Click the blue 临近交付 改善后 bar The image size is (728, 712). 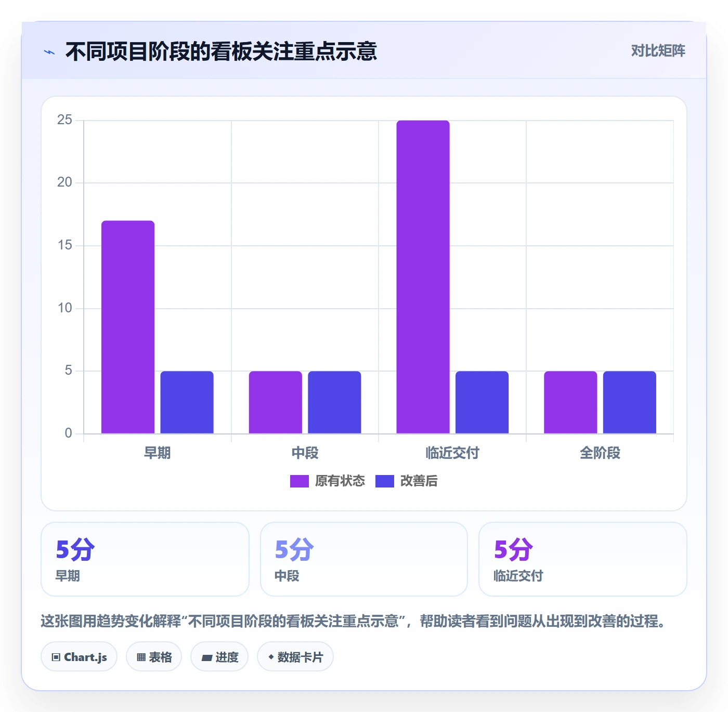[482, 402]
